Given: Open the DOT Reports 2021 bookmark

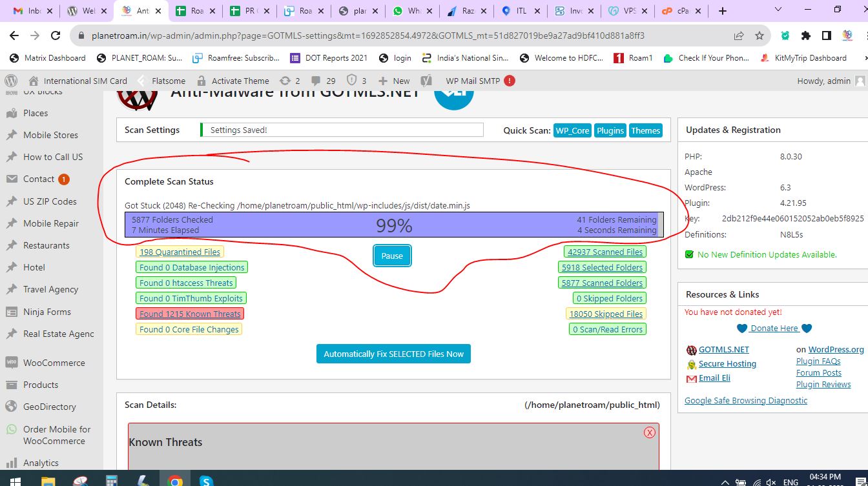Looking at the screenshot, I should 329,58.
